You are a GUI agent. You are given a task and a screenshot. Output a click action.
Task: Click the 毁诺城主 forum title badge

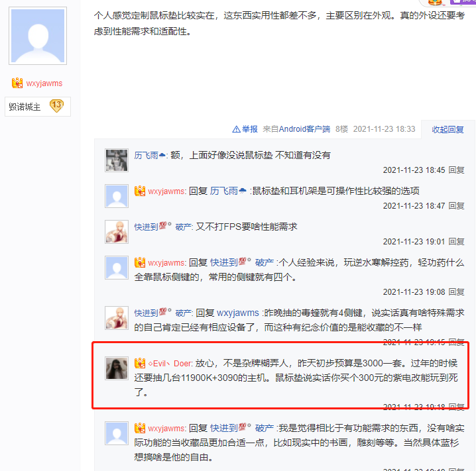pos(25,107)
